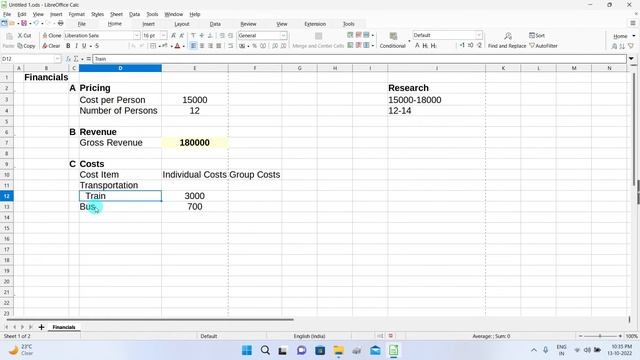Toggle align left
Screen dimensions: 640x360
[x=193, y=46]
